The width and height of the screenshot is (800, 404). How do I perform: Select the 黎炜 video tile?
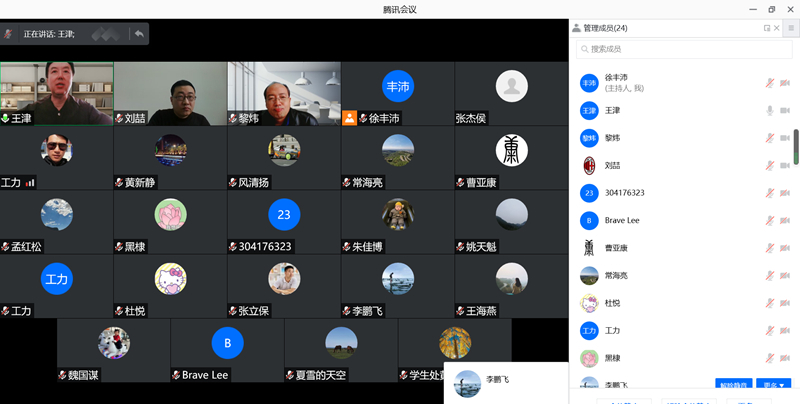[x=284, y=93]
